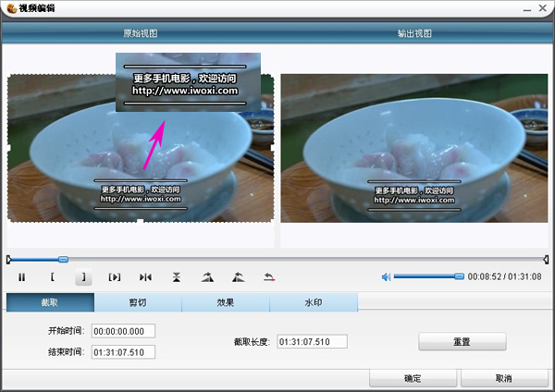This screenshot has width=555, height=392.
Task: Confirm with the 确定 button
Action: (x=413, y=378)
